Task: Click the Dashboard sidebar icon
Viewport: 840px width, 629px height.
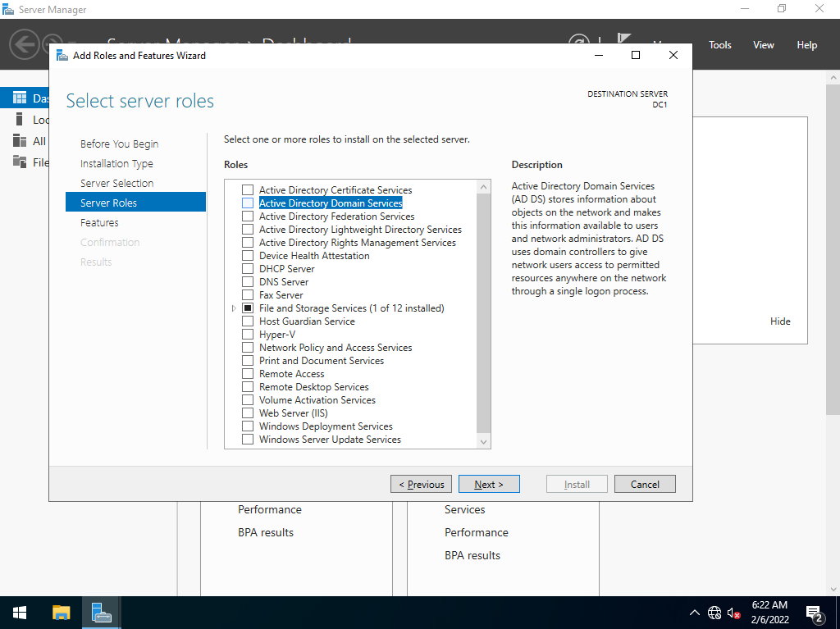Action: tap(20, 98)
